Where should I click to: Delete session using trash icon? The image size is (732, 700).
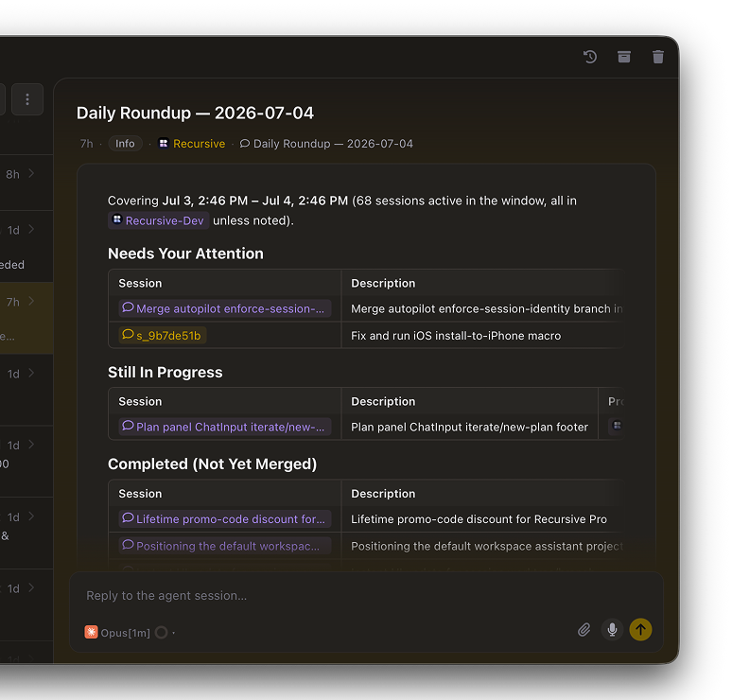tap(658, 57)
